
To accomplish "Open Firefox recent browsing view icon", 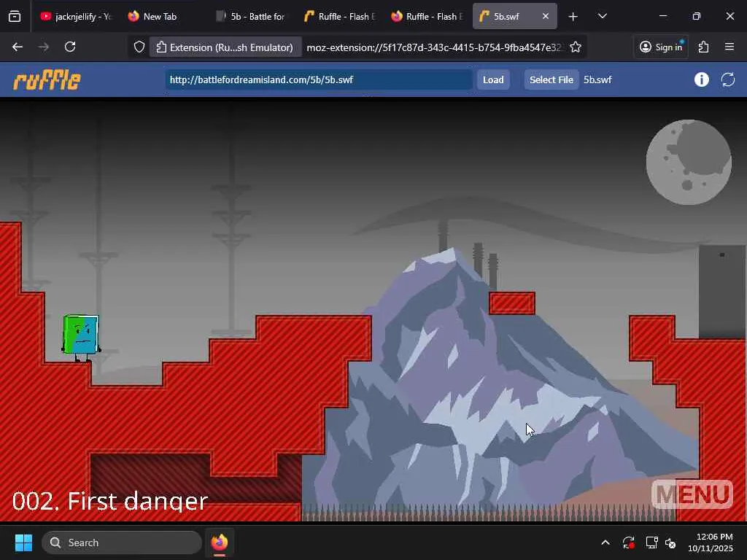I will pyautogui.click(x=15, y=16).
